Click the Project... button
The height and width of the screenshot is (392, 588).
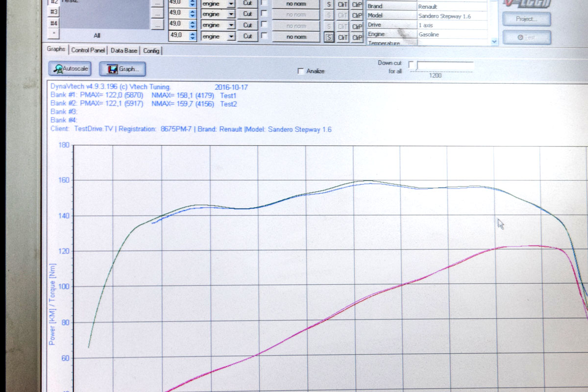coord(526,19)
